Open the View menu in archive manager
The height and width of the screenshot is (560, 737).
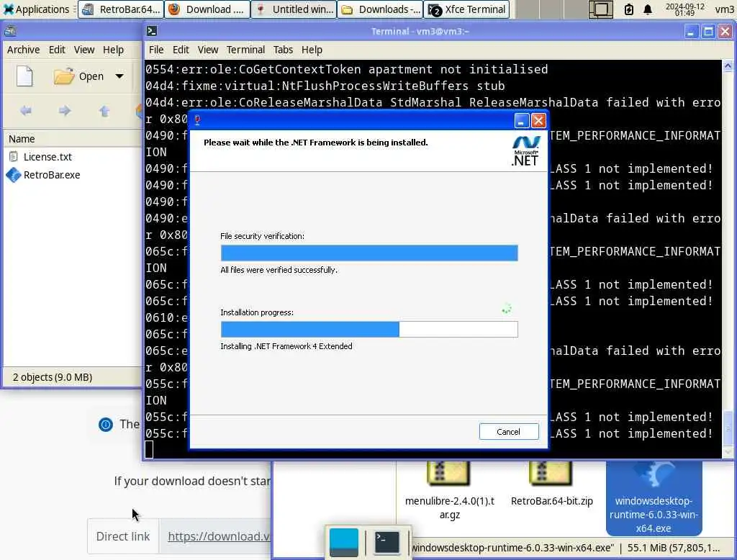click(x=84, y=50)
